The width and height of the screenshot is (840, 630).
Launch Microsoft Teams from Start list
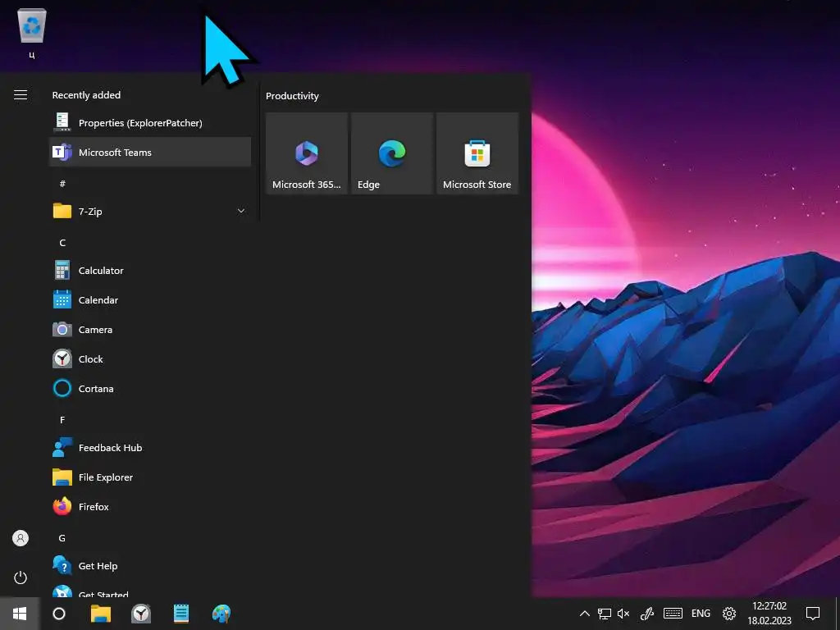click(150, 152)
